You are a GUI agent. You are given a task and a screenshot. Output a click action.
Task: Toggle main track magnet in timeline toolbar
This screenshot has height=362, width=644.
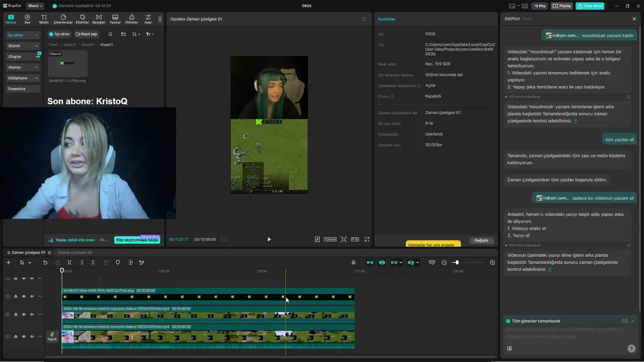click(370, 262)
